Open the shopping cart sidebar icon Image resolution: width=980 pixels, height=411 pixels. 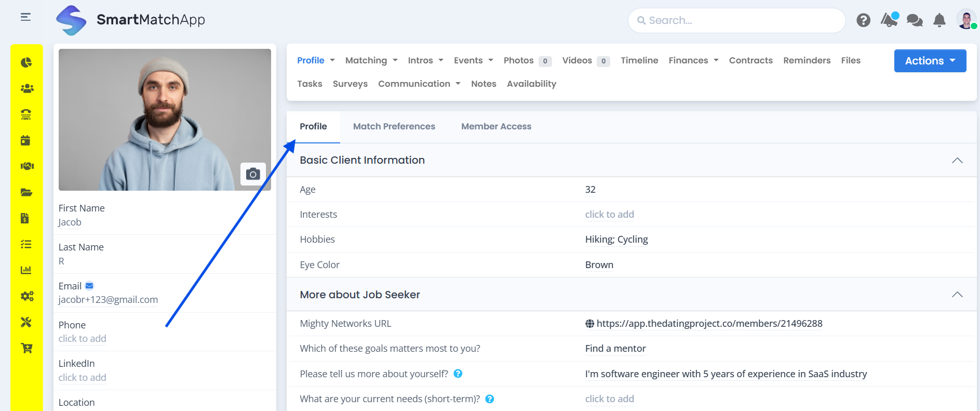click(x=26, y=348)
